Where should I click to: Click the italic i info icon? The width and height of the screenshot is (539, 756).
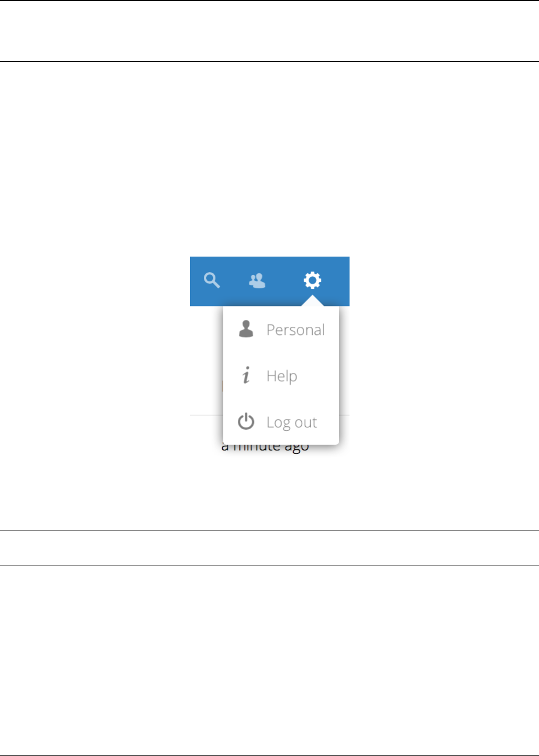(246, 376)
